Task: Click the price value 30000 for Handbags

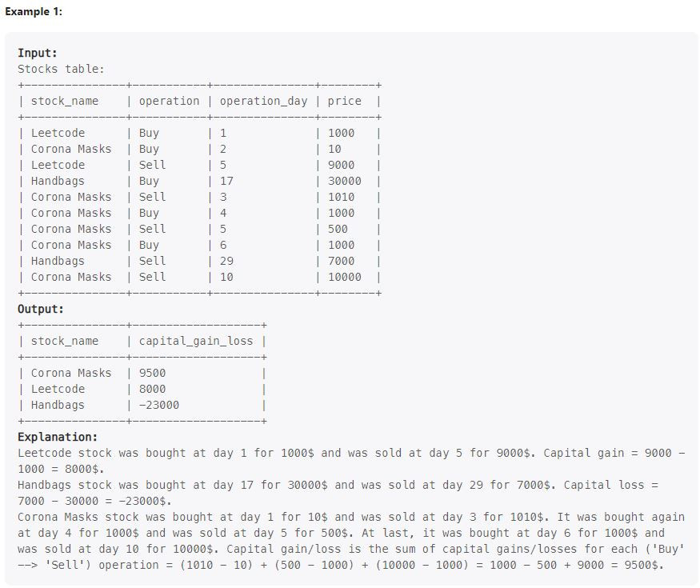Action: click(x=344, y=182)
